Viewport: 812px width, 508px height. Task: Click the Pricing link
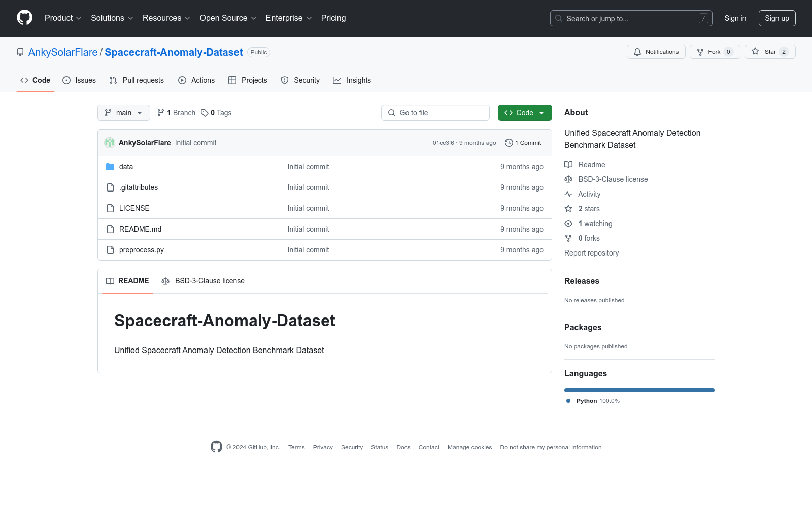tap(333, 18)
